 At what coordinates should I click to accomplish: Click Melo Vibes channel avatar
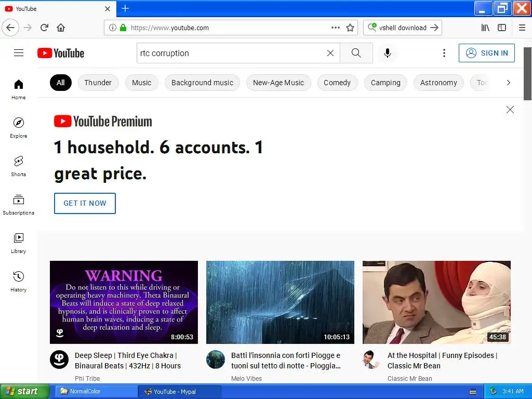click(x=216, y=360)
